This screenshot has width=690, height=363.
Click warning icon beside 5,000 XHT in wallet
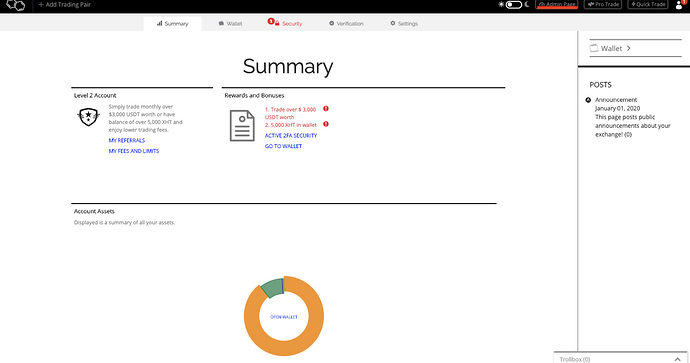[x=326, y=124]
